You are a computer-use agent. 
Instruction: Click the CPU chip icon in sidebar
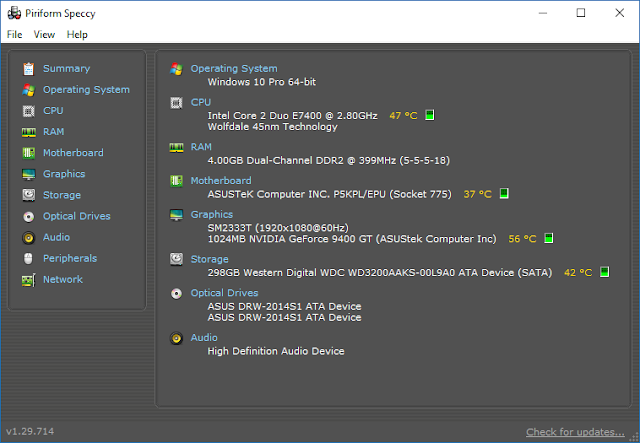(x=29, y=111)
